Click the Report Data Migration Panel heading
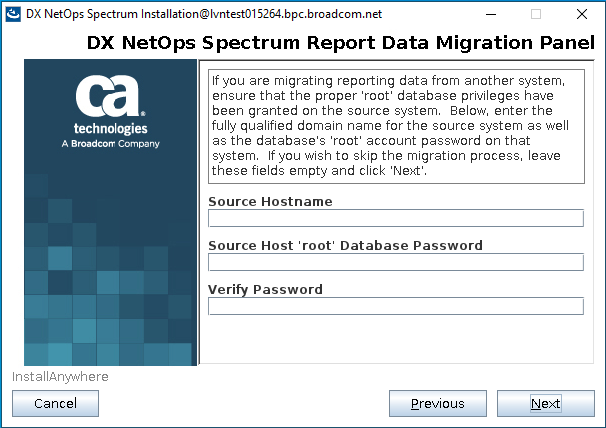Image resolution: width=606 pixels, height=428 pixels. pyautogui.click(x=340, y=43)
